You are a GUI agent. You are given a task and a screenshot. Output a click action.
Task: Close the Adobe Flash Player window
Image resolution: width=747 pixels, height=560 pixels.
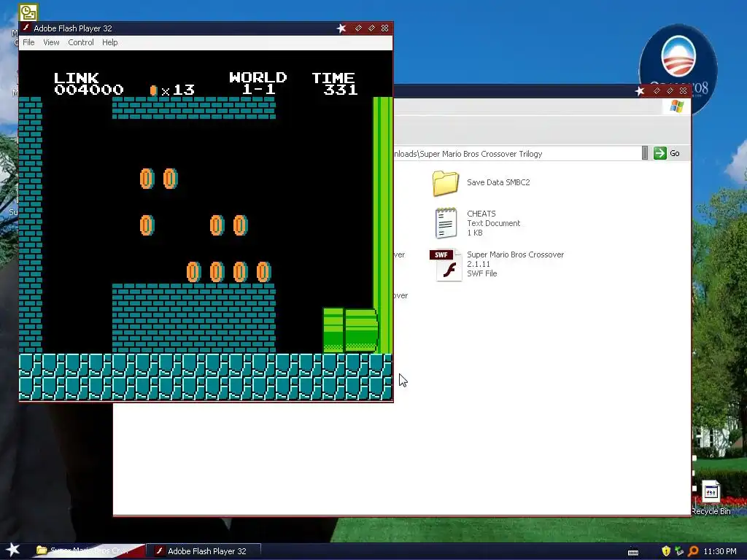(x=385, y=28)
